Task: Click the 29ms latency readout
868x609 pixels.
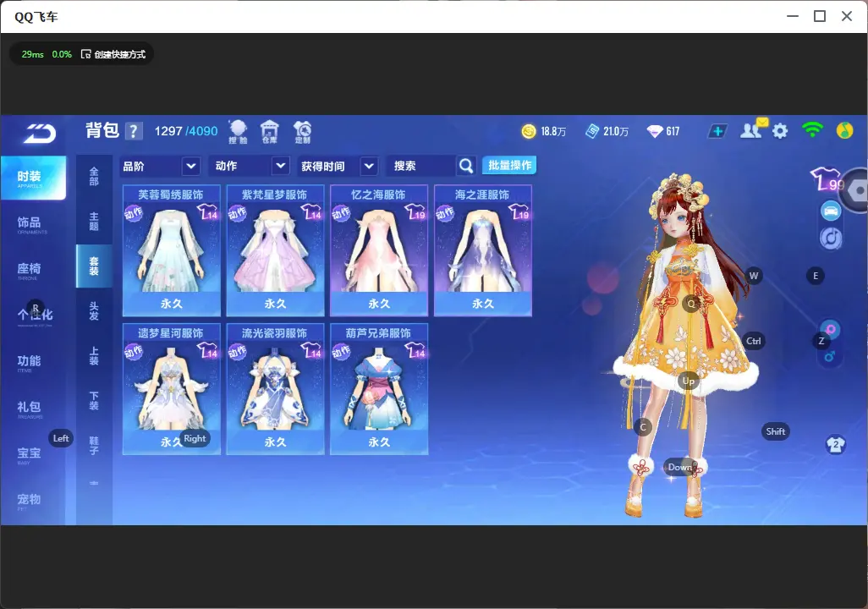Action: (x=33, y=54)
